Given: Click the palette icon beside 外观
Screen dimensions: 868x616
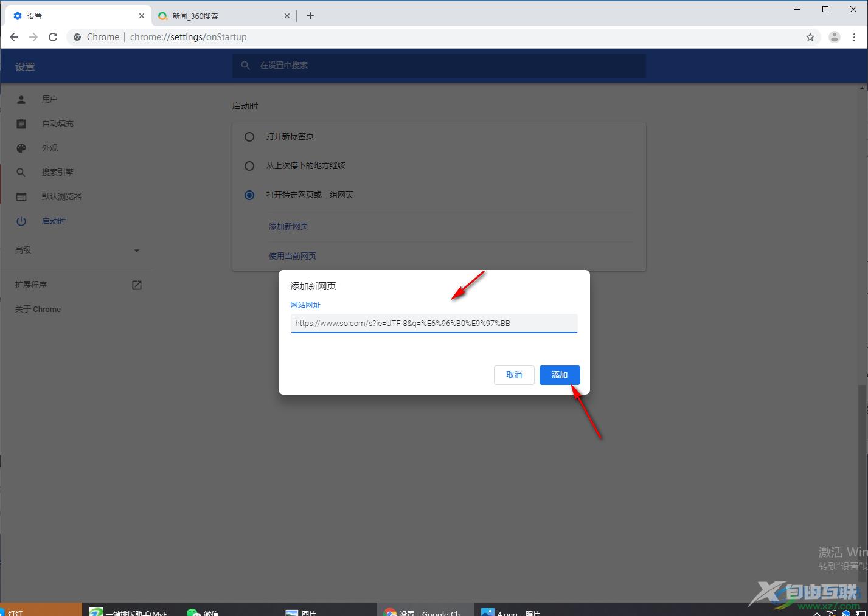Looking at the screenshot, I should 21,148.
